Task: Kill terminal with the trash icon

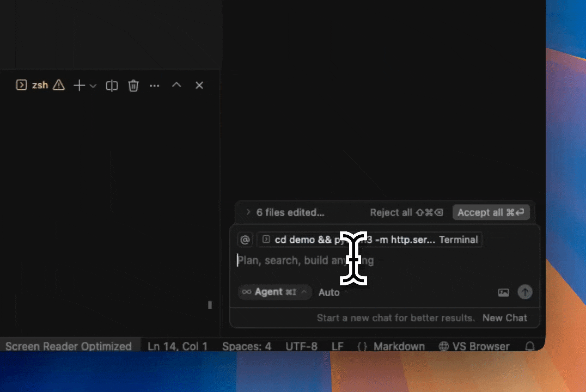Action: pyautogui.click(x=133, y=85)
